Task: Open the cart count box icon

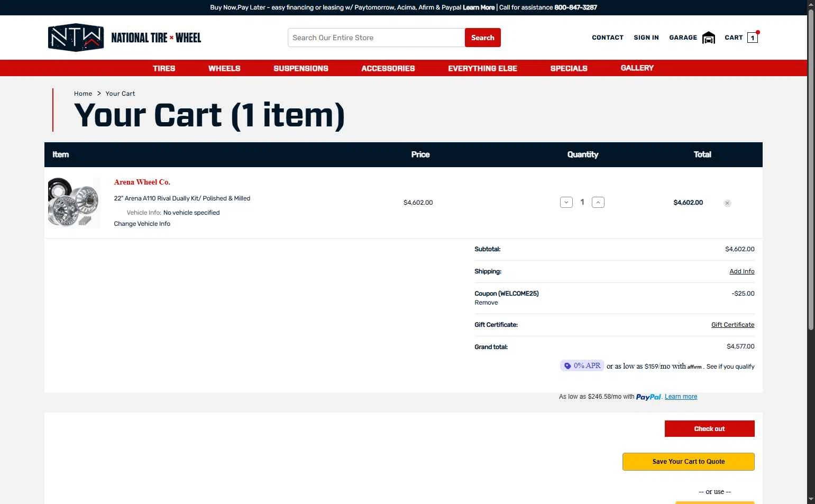Action: coord(753,38)
